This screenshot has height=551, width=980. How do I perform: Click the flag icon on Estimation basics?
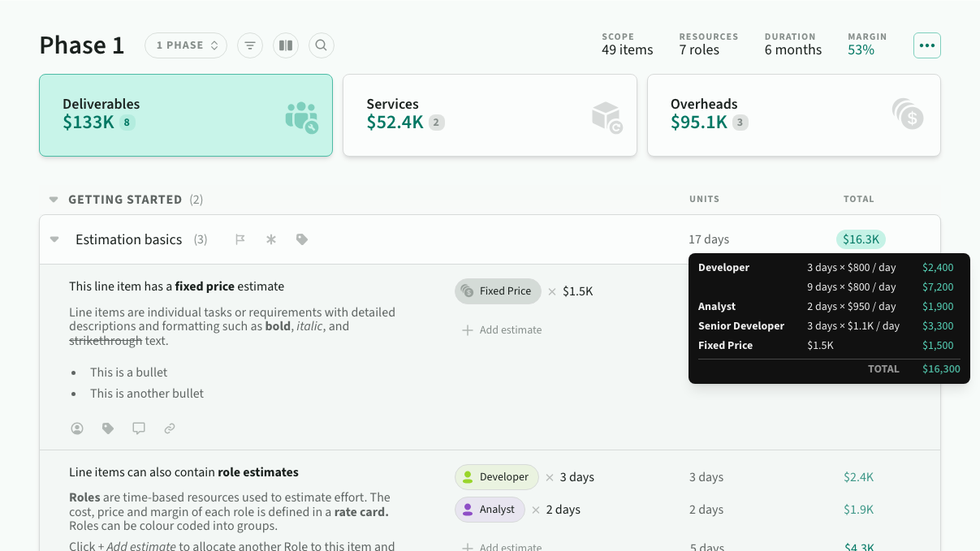click(240, 239)
